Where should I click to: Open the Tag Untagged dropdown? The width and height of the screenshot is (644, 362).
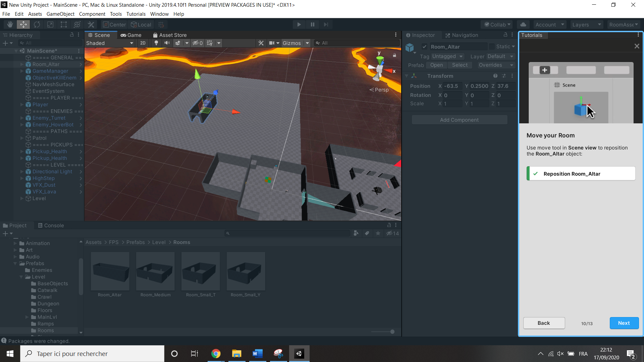[x=447, y=56]
